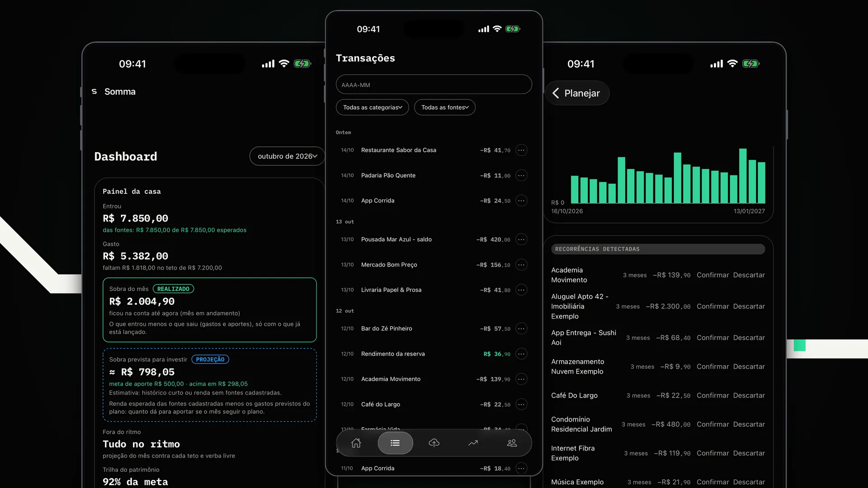The width and height of the screenshot is (868, 488).
Task: Open the options menu for Bar do Zé Pinheiro
Action: (521, 328)
